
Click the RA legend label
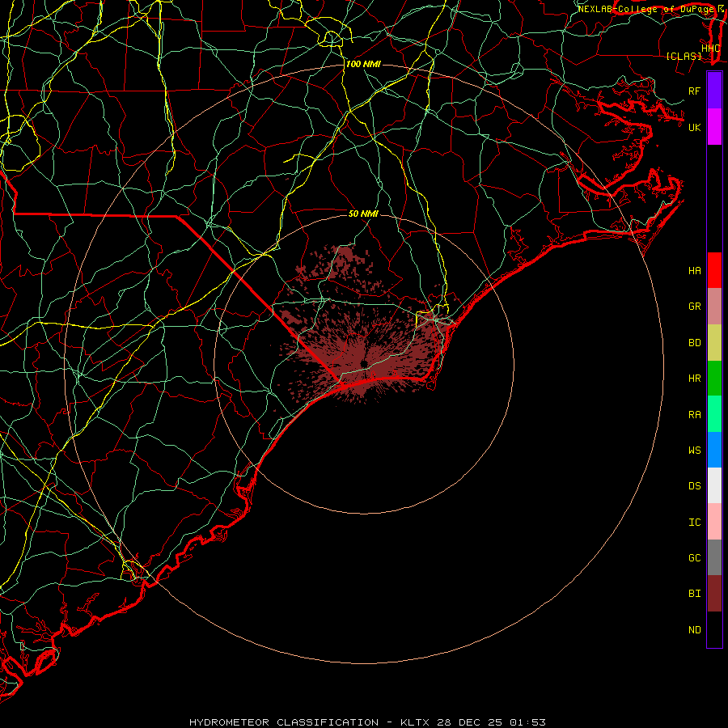pyautogui.click(x=694, y=415)
